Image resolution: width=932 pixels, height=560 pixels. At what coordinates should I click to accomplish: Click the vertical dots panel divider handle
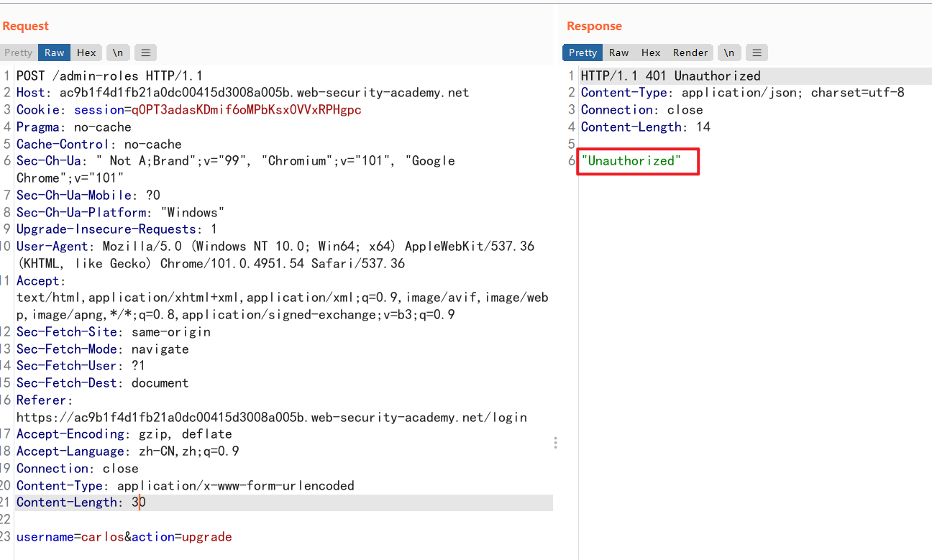pyautogui.click(x=556, y=443)
